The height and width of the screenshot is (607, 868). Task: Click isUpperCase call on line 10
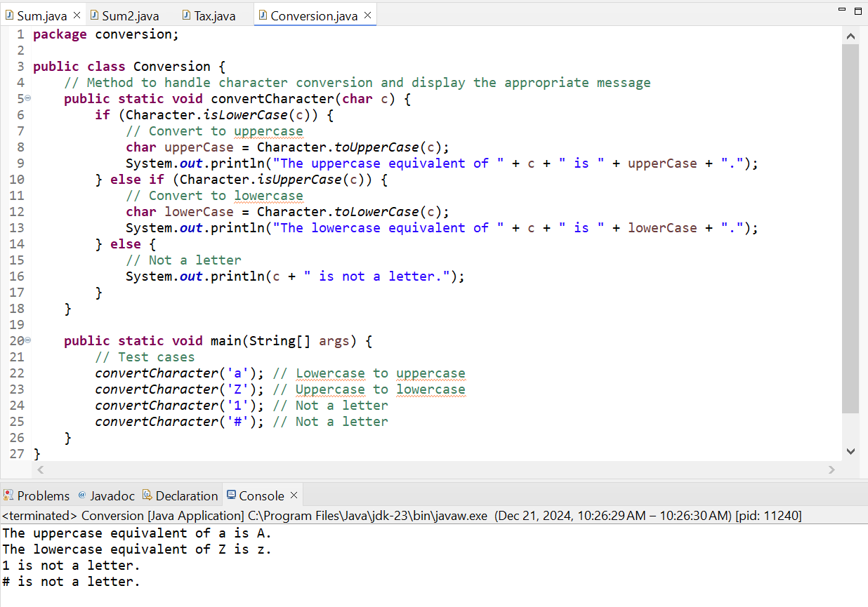299,180
